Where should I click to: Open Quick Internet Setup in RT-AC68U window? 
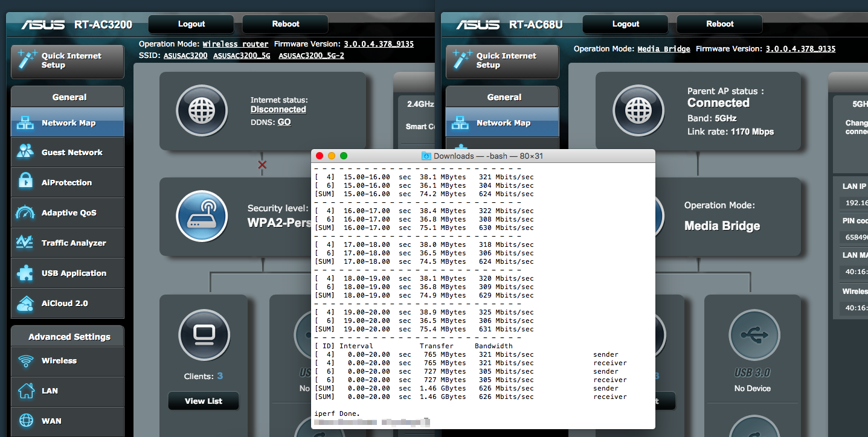point(503,61)
